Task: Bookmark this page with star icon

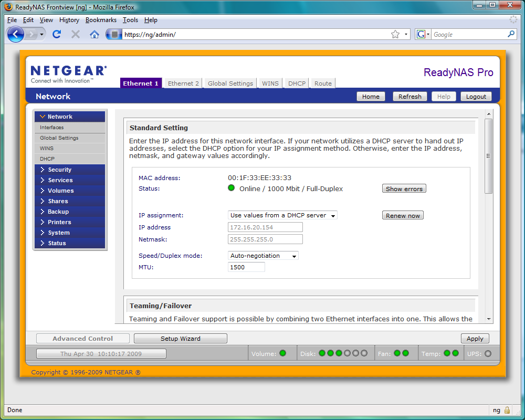Action: click(395, 34)
